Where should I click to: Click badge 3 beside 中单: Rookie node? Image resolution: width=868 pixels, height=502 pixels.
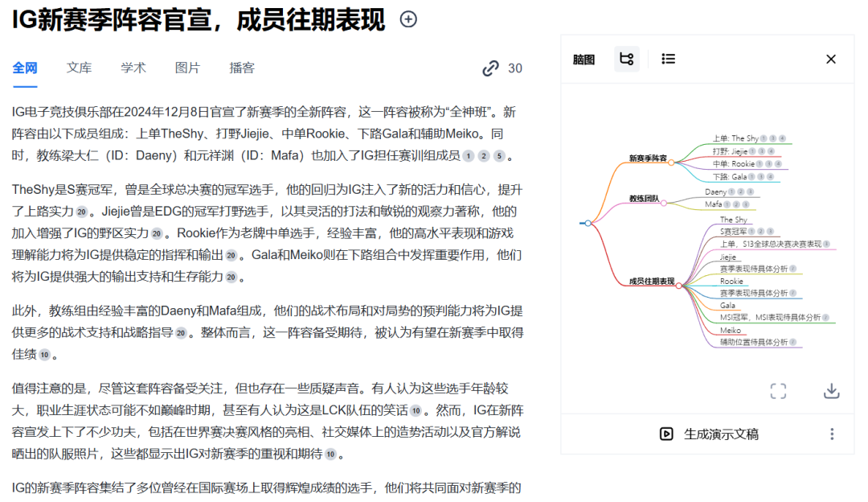[x=769, y=164]
